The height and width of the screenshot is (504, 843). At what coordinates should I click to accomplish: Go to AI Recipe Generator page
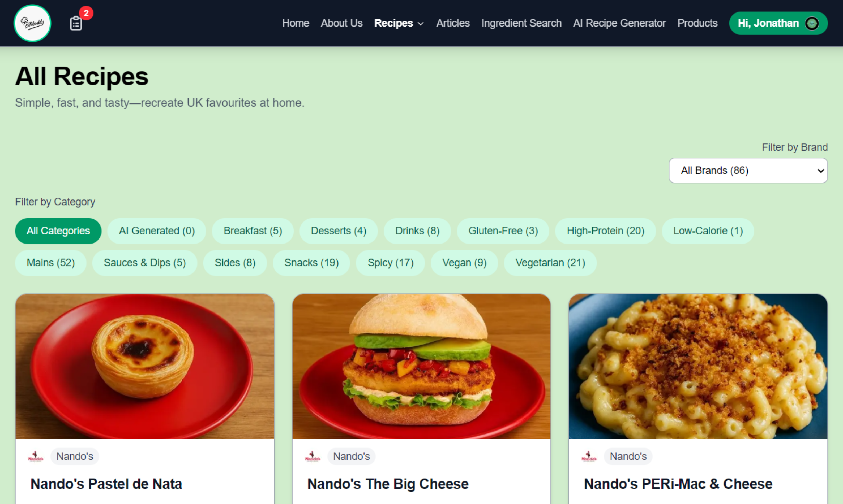(x=619, y=23)
